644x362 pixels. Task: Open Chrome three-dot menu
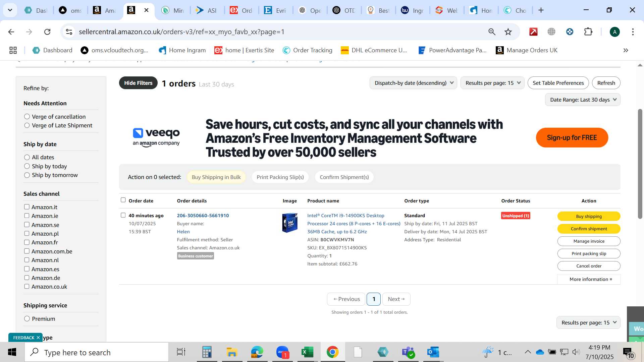click(633, 32)
